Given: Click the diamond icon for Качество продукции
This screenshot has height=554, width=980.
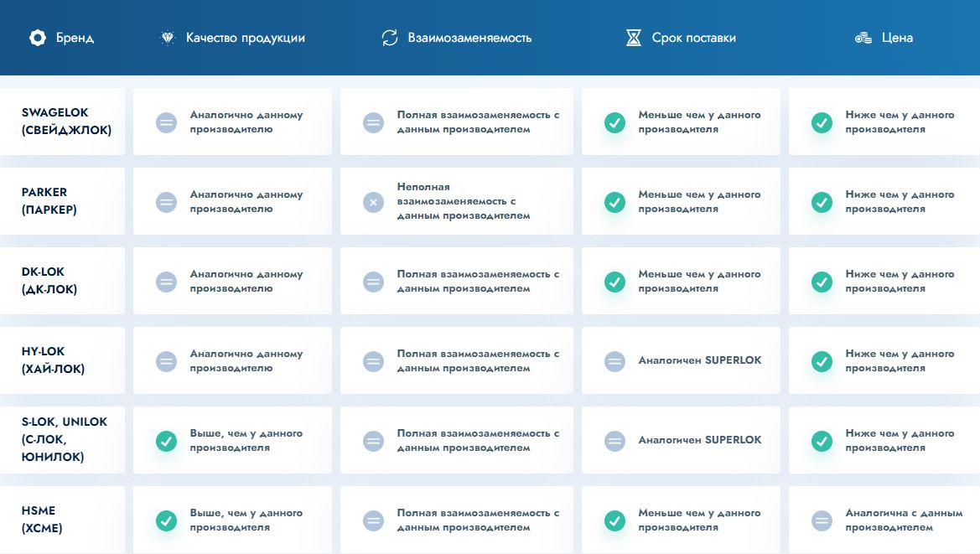Looking at the screenshot, I should 168,37.
